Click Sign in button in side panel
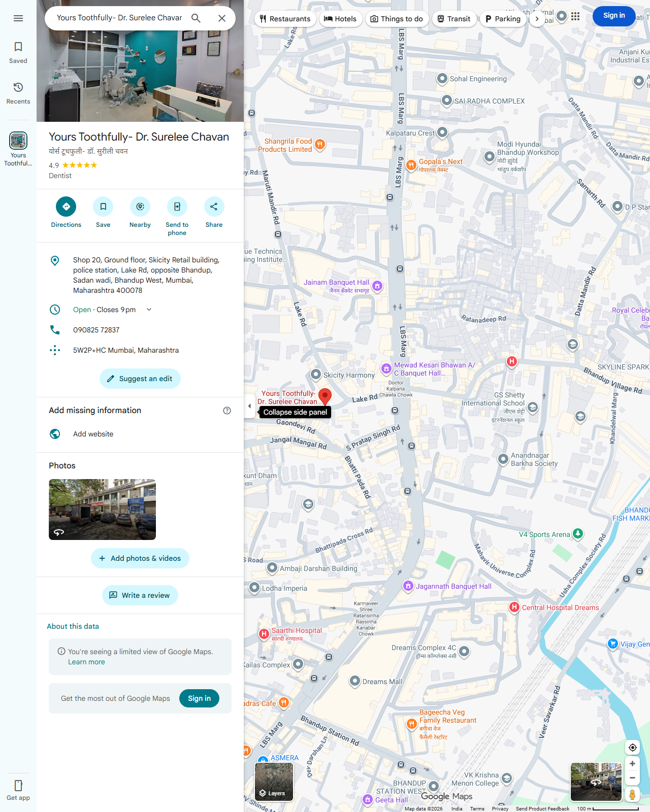Image resolution: width=650 pixels, height=812 pixels. (199, 698)
